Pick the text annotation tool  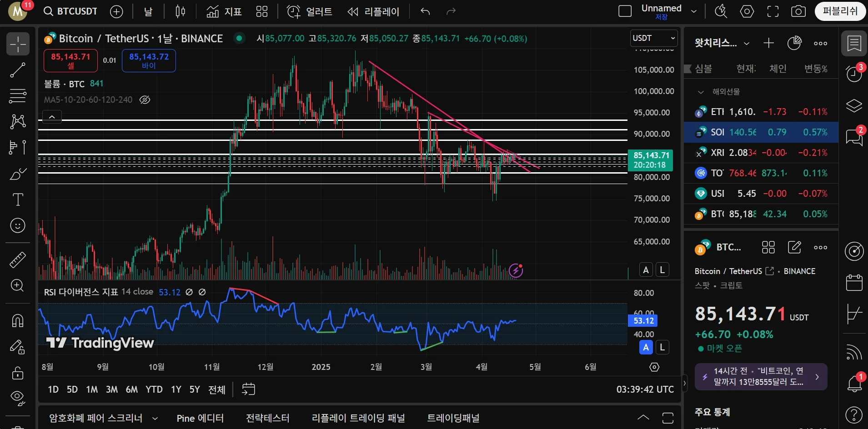pos(18,200)
